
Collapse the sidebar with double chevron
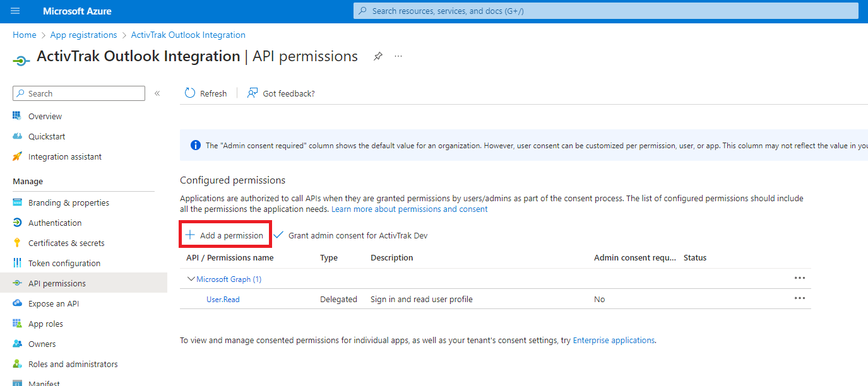157,93
